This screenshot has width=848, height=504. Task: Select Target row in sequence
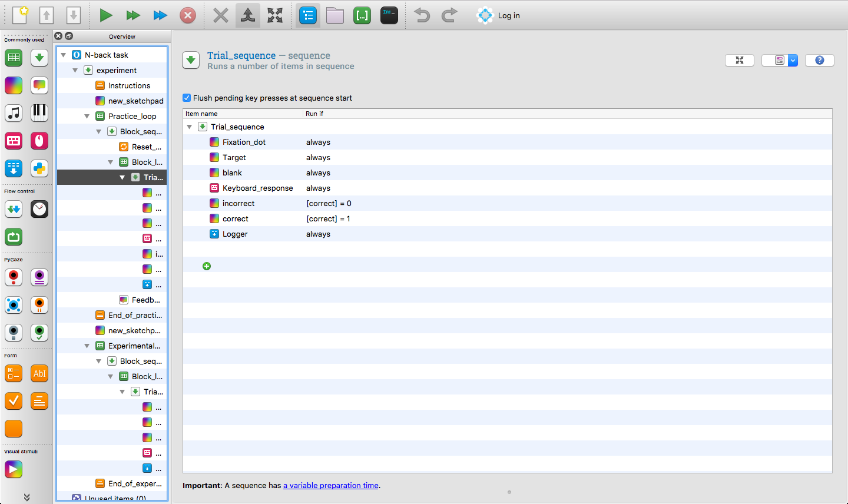(507, 157)
